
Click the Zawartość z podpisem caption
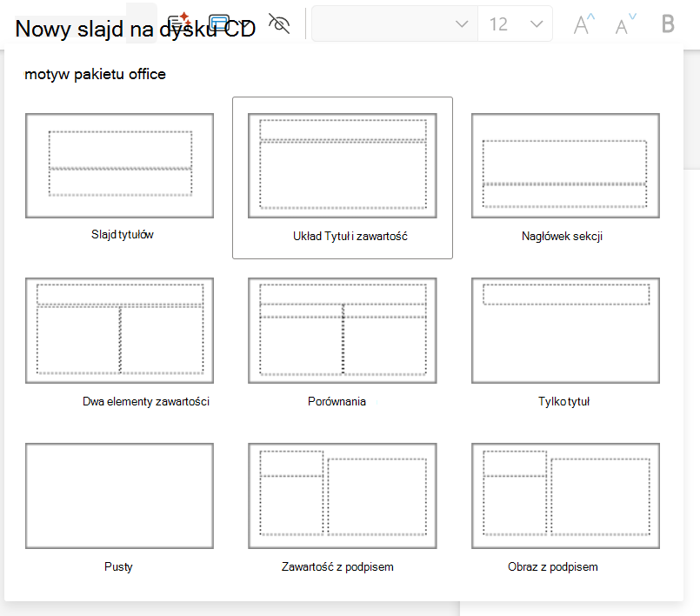click(x=337, y=567)
